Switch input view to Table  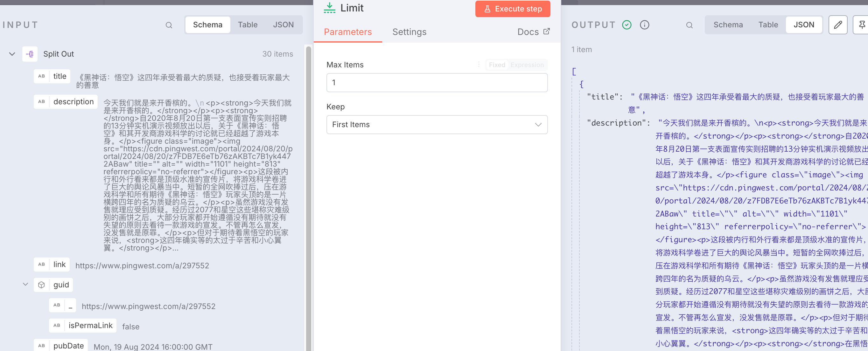click(x=247, y=25)
